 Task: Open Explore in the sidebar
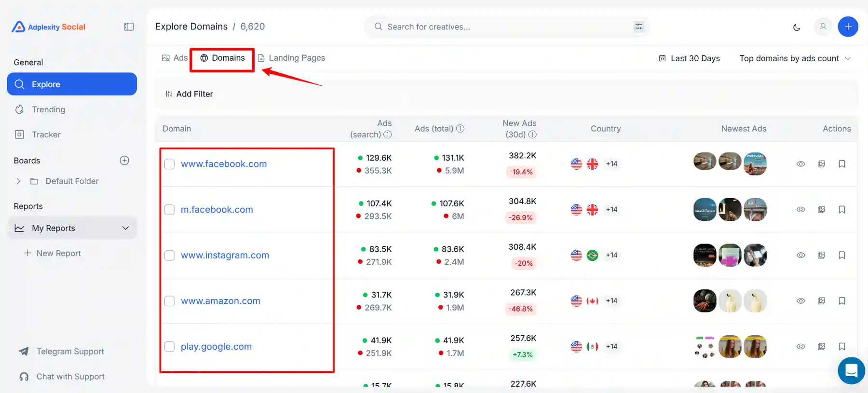point(72,84)
